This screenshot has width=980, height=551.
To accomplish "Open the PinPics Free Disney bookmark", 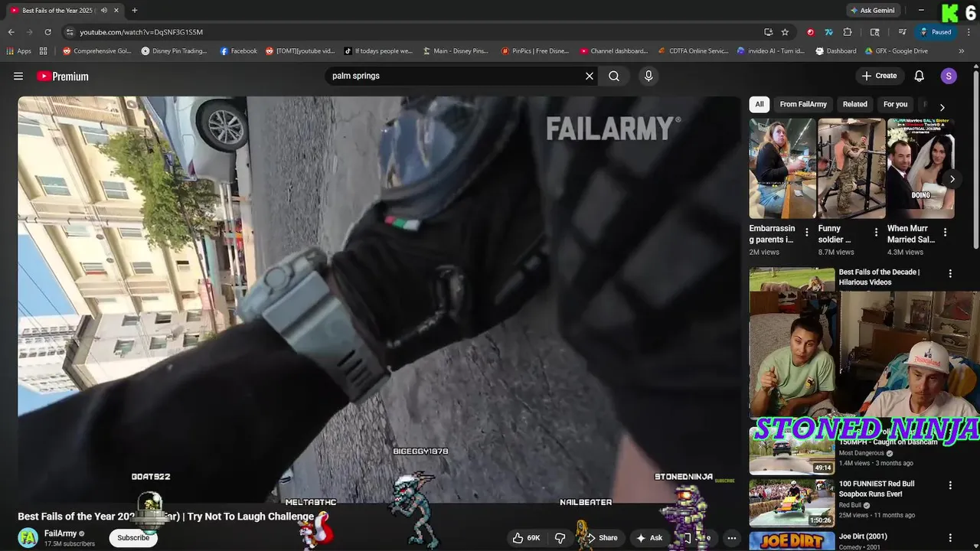I will pyautogui.click(x=534, y=51).
